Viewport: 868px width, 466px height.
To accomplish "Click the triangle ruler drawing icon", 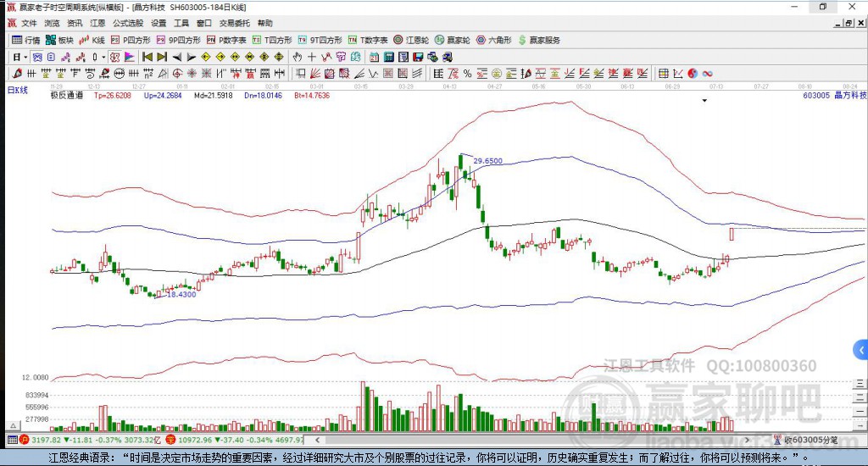I will [x=164, y=73].
